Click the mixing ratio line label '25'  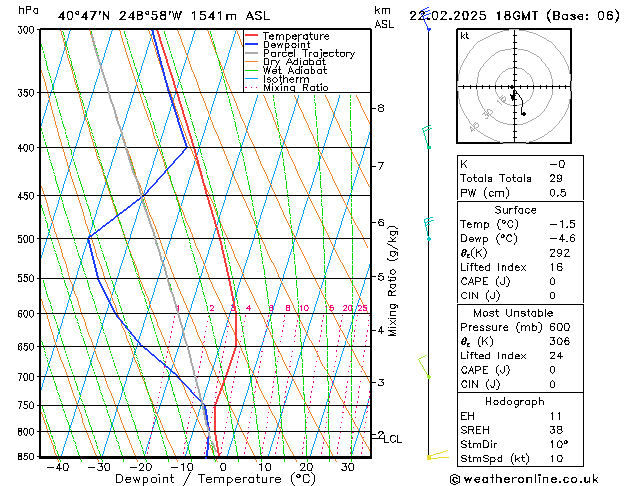coord(362,308)
